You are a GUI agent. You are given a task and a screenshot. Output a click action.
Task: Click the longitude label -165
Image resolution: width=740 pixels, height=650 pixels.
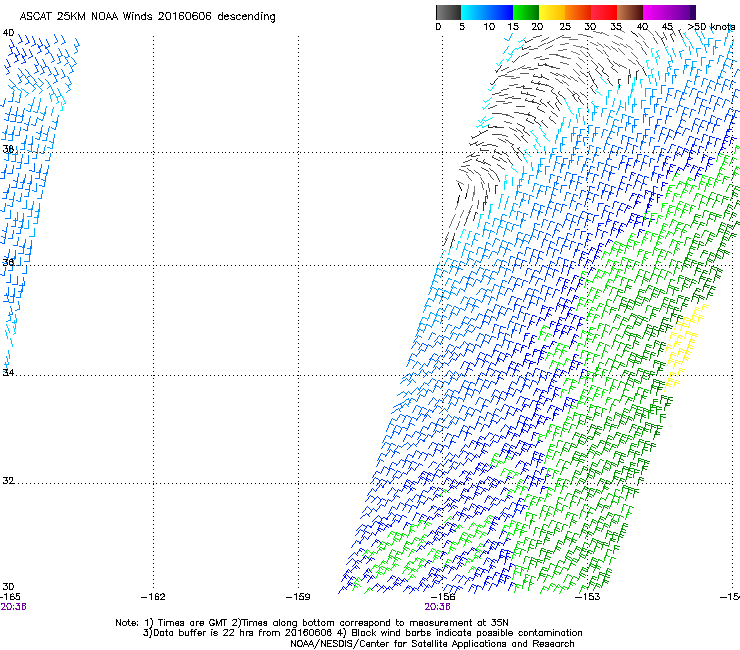(10, 597)
